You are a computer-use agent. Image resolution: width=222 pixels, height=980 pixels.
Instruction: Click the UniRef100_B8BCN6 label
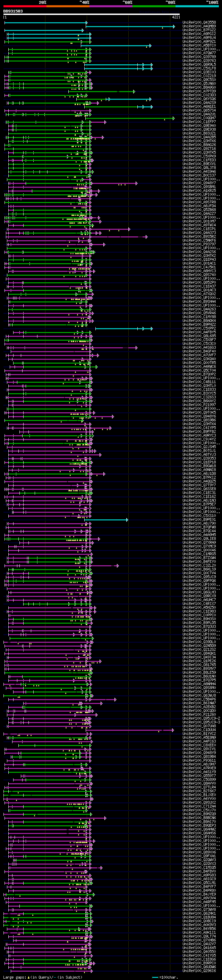click(199, 817)
